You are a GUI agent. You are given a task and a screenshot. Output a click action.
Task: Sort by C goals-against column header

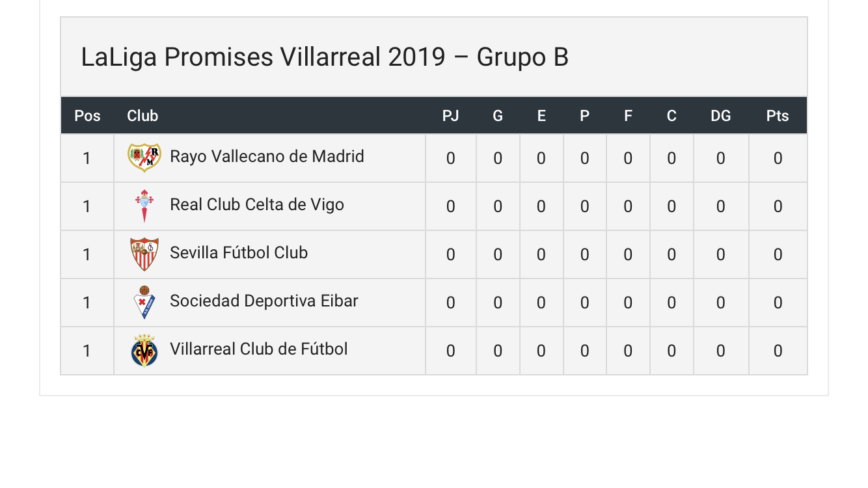tap(671, 116)
